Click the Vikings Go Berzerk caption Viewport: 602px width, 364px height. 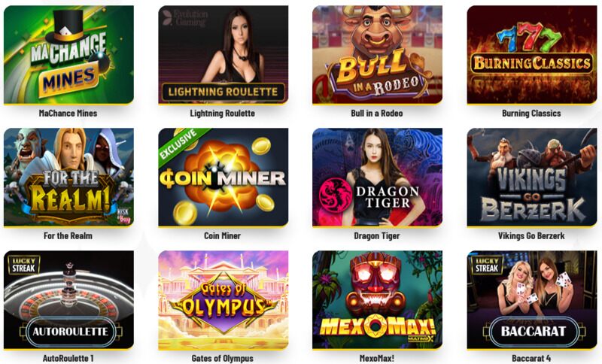point(531,236)
